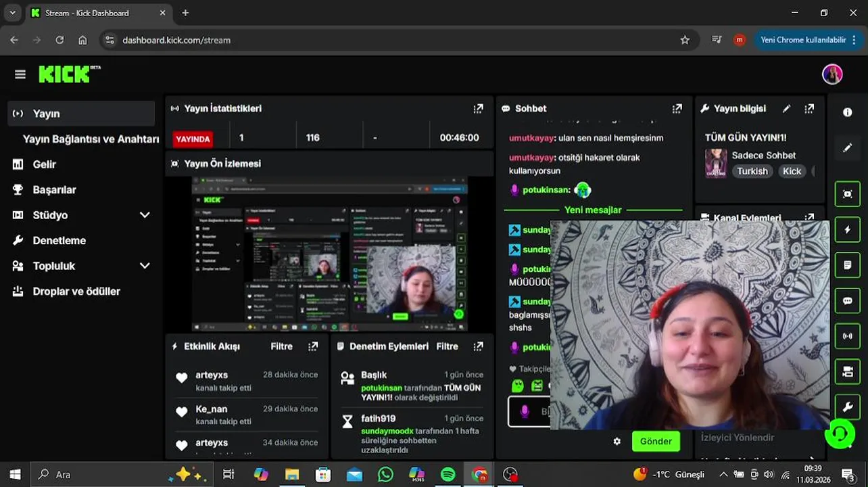Screen dimensions: 868x487
Task: Toggle the chat bubble widget
Action: (847, 301)
